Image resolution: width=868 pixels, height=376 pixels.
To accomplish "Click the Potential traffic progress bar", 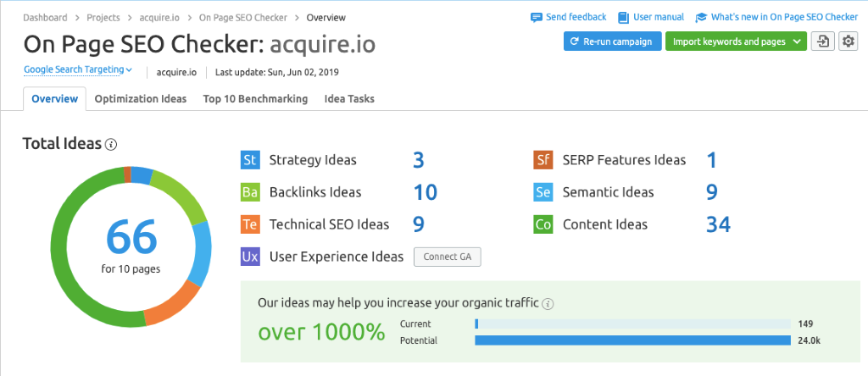I will coord(632,340).
